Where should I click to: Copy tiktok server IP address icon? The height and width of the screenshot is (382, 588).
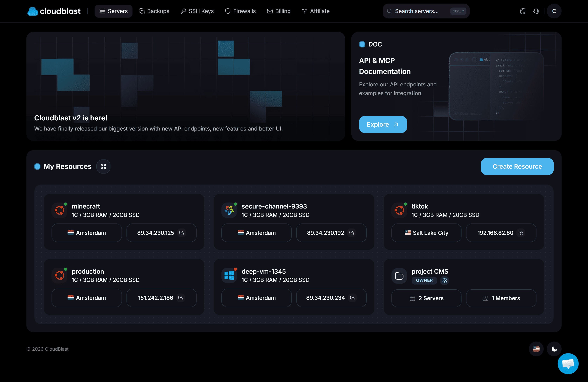[521, 233]
